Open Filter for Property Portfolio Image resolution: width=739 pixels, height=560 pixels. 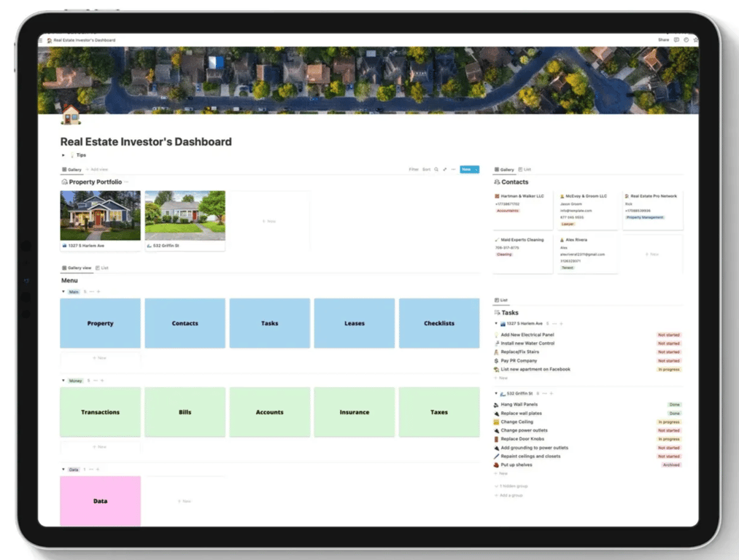coord(414,170)
